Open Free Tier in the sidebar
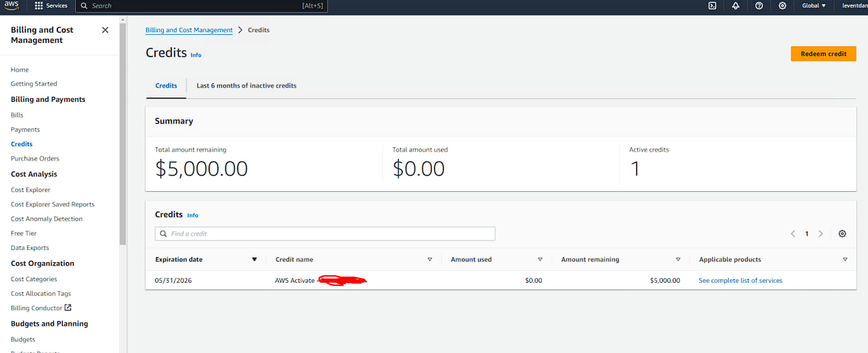This screenshot has width=868, height=353. click(24, 234)
